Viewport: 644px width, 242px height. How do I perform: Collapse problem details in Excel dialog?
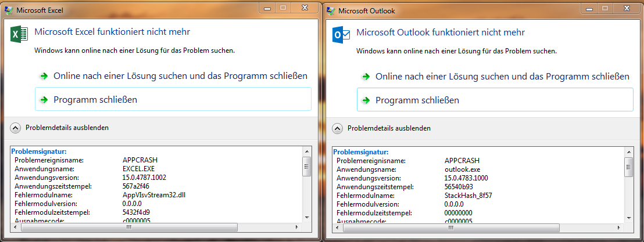point(15,128)
